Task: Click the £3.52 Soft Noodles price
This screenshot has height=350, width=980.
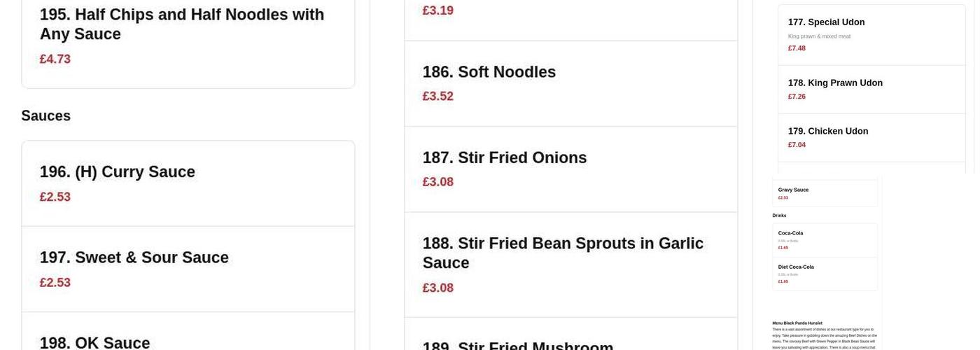Action: (x=438, y=97)
